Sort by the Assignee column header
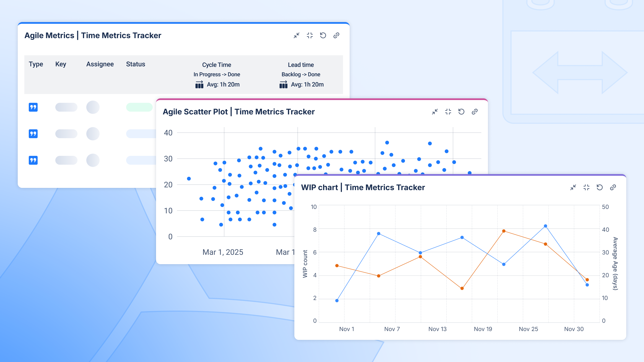Viewport: 644px width, 362px height. tap(100, 64)
